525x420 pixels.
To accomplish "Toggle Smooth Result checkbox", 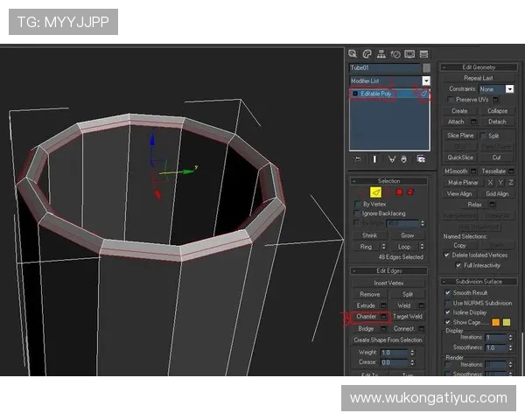I will (447, 292).
